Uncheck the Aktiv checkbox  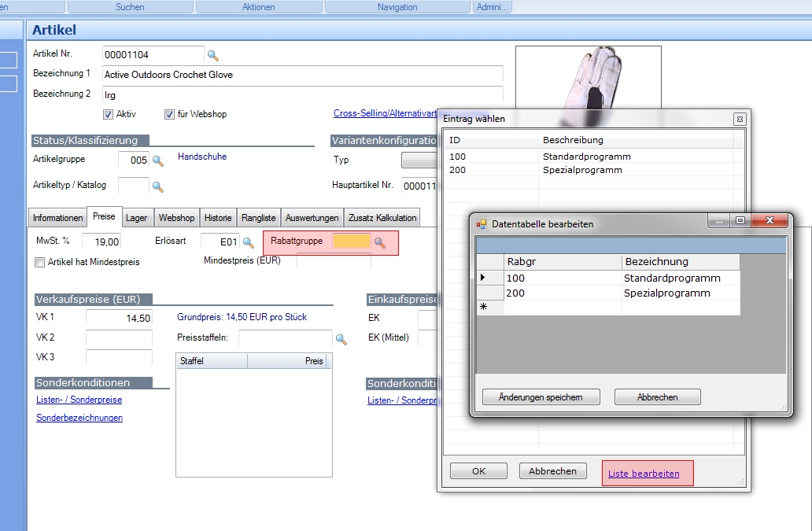[x=109, y=114]
